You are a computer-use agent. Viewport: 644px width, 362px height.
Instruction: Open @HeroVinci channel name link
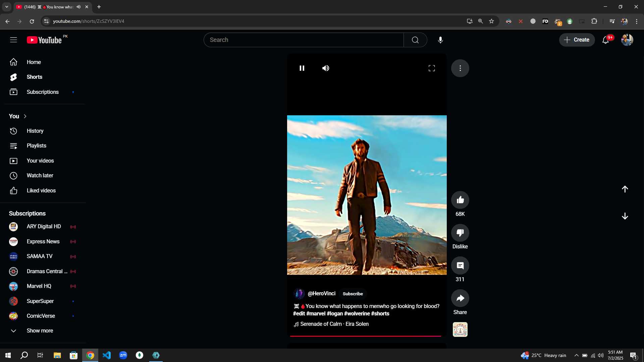[322, 294]
